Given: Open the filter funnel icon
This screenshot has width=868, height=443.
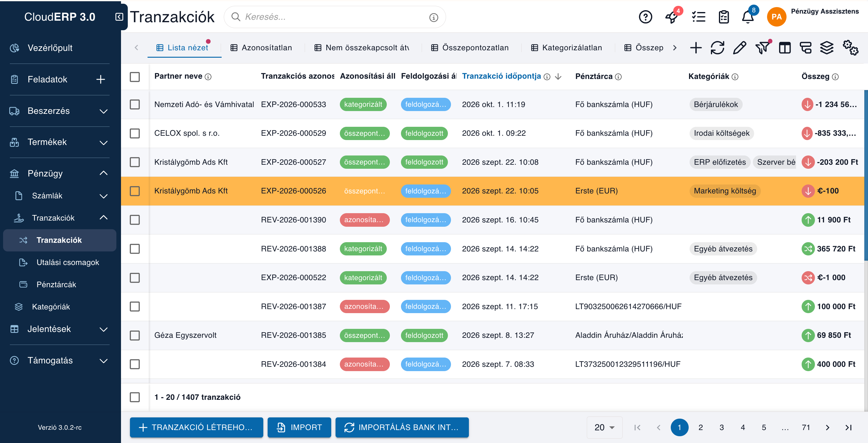Looking at the screenshot, I should tap(762, 48).
